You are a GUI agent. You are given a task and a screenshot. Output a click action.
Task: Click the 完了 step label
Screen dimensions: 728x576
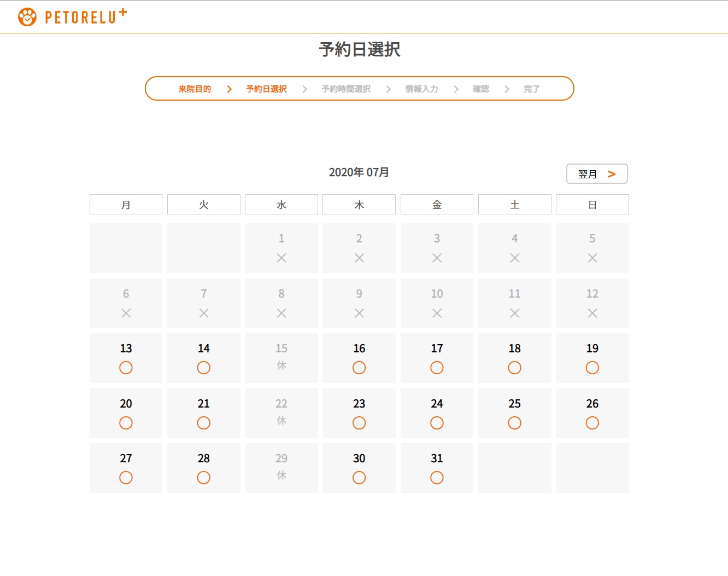(x=532, y=89)
